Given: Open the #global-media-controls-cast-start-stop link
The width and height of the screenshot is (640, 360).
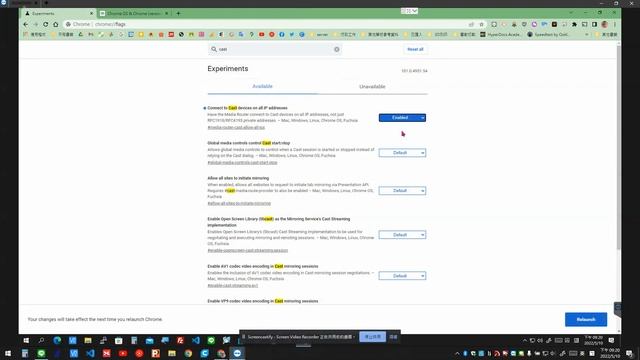Looking at the screenshot, I should click(242, 162).
